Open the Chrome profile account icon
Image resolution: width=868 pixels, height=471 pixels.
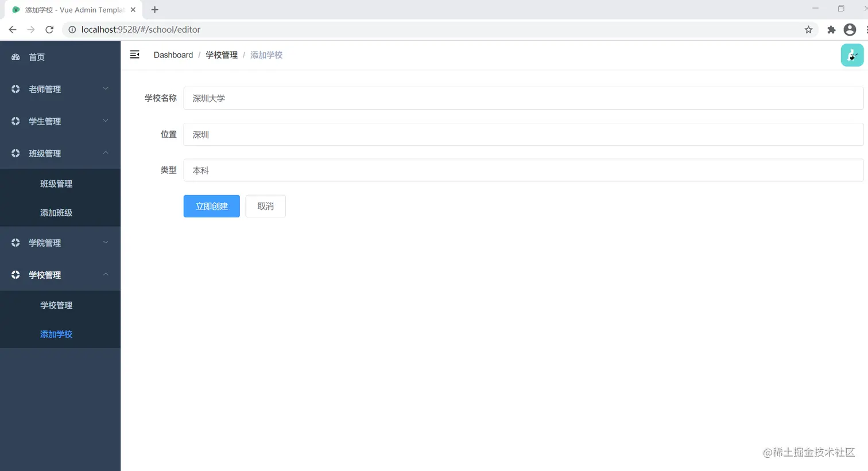tap(850, 29)
